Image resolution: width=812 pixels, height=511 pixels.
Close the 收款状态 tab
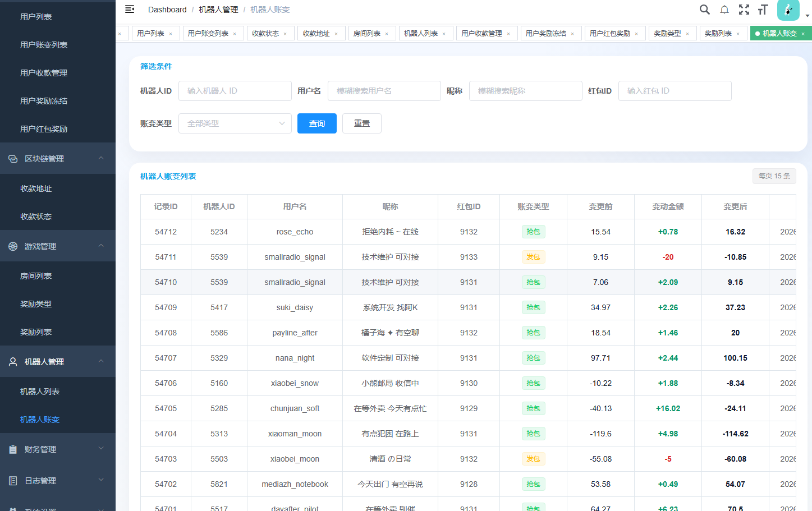[x=285, y=34]
